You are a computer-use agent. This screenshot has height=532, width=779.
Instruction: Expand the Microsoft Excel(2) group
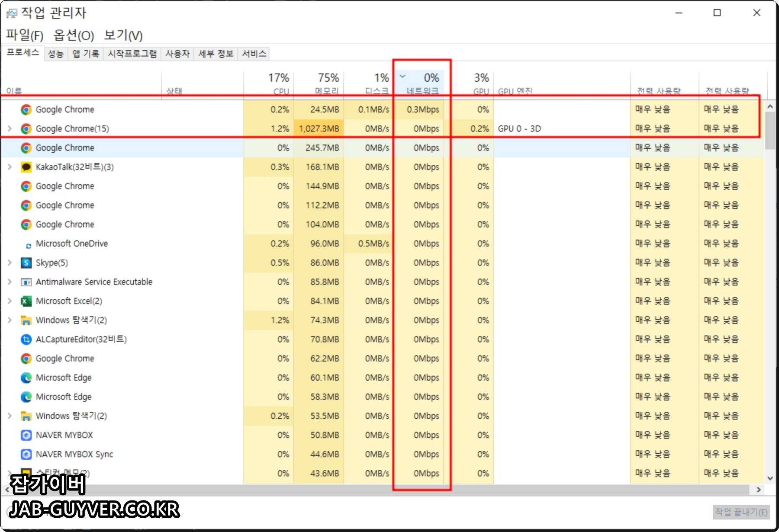point(10,301)
